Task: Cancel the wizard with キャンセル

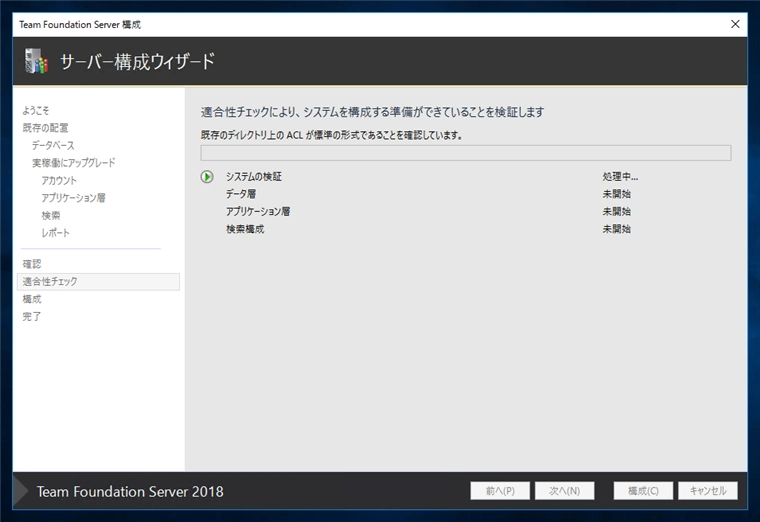Action: 708,490
